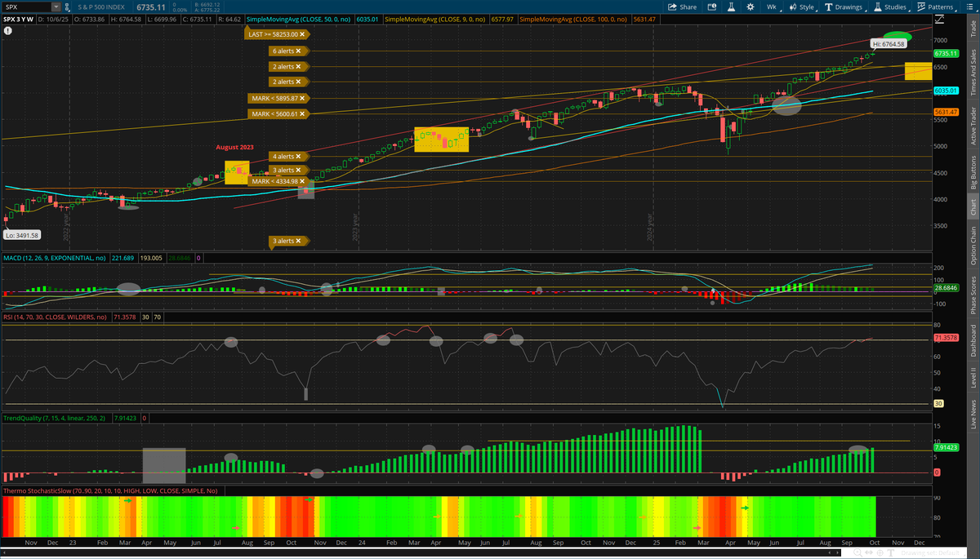Dismiss the 6 alerts label

coord(299,51)
